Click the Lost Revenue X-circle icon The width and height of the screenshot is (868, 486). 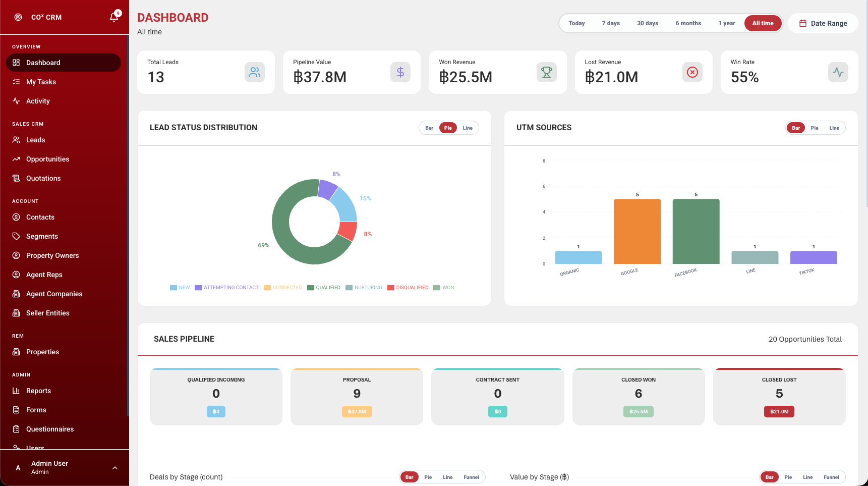pos(692,72)
